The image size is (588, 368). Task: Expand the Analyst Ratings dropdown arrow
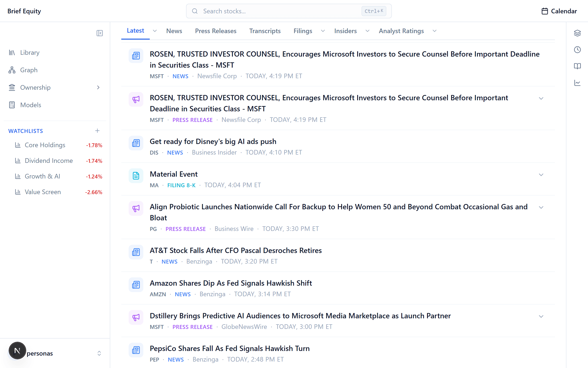(435, 31)
